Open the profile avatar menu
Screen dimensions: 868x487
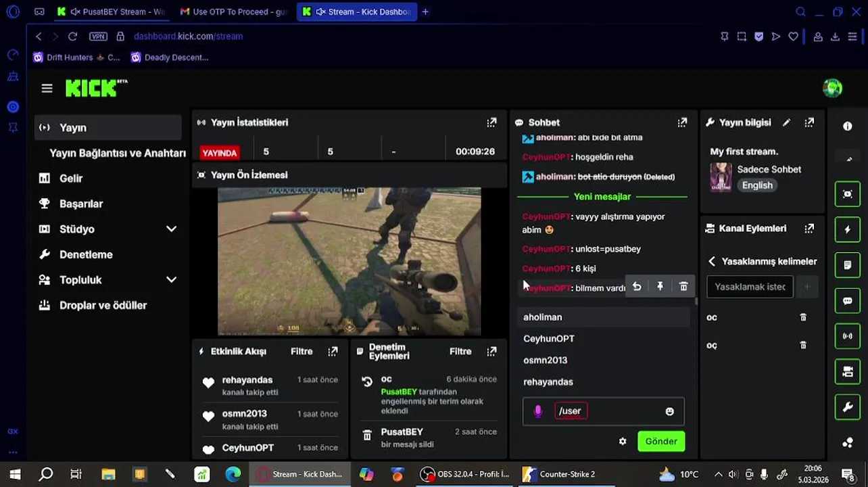(832, 88)
